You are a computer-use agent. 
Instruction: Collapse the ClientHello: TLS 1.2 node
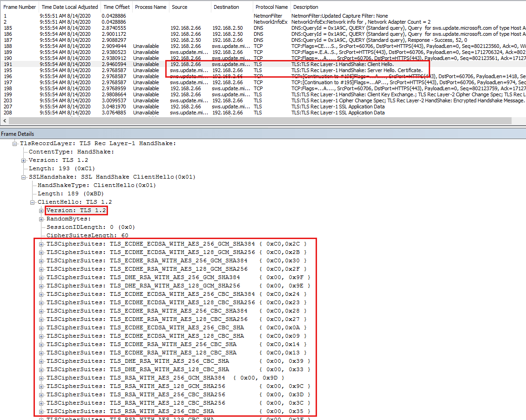click(32, 202)
